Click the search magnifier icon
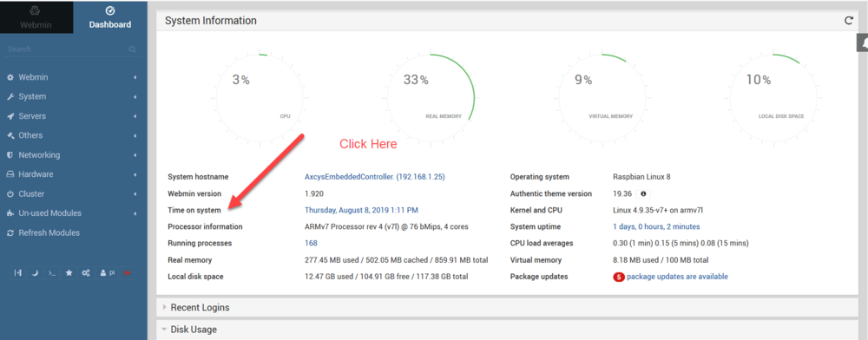 pos(132,49)
